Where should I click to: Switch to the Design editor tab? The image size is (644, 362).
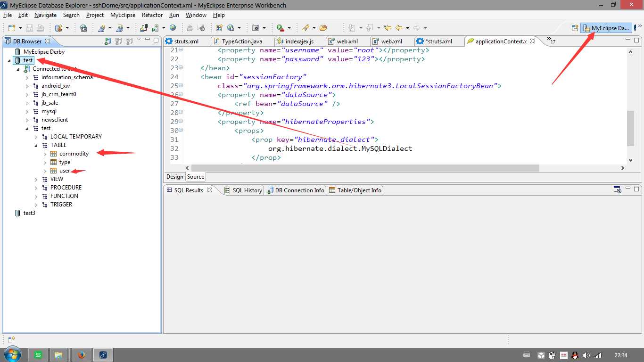(174, 177)
